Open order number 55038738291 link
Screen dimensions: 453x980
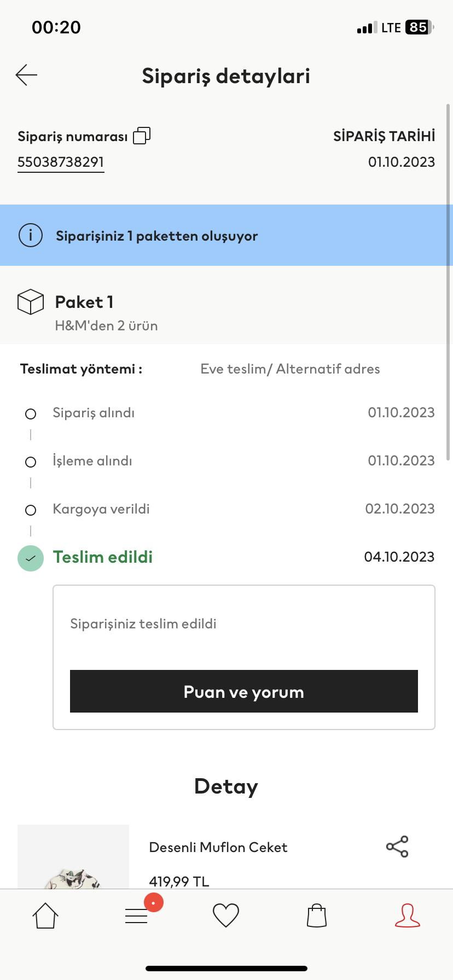(x=61, y=162)
